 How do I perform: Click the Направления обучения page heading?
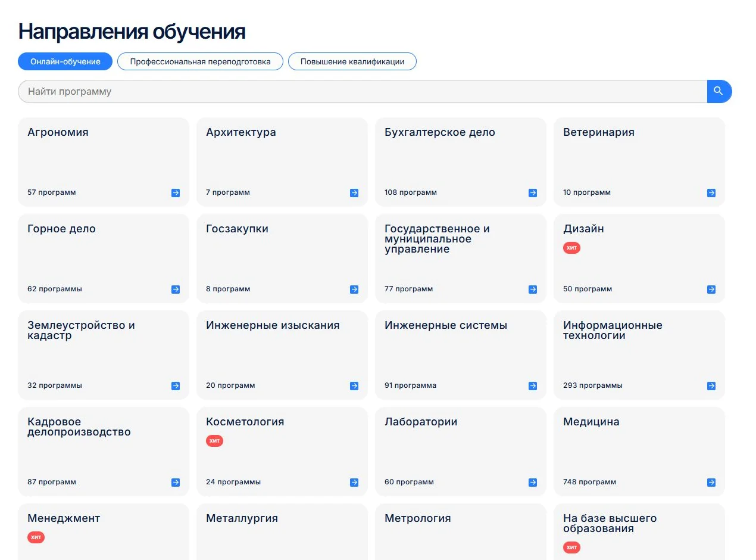132,32
